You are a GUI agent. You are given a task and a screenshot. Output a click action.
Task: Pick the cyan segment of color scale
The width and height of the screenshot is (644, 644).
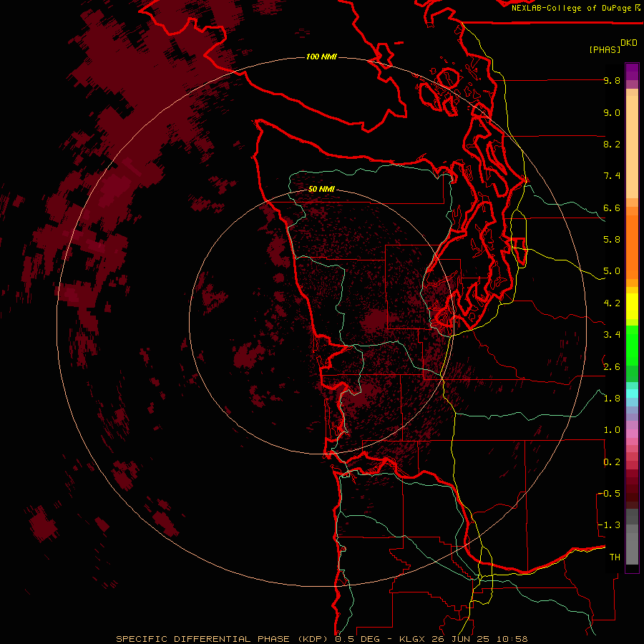[632, 393]
